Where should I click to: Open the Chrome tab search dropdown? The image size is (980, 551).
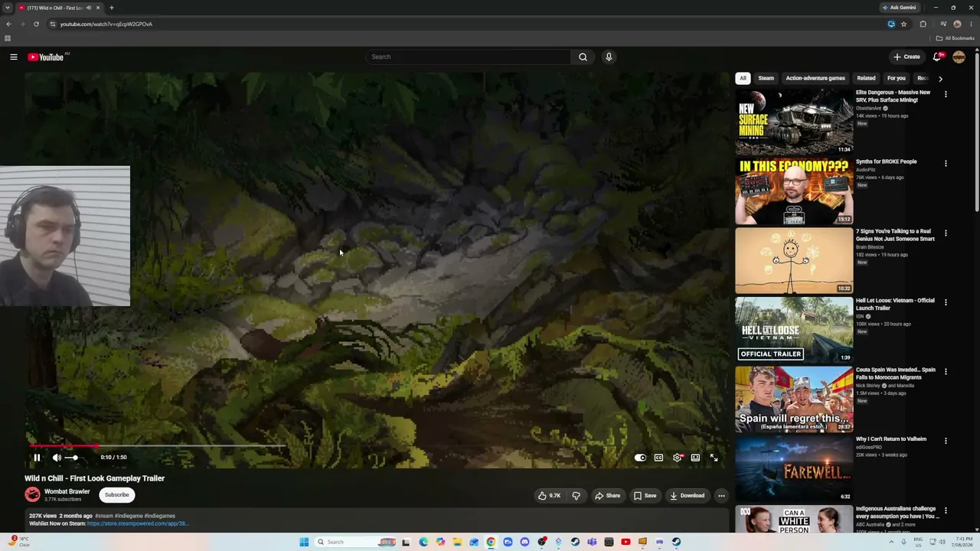click(x=8, y=8)
